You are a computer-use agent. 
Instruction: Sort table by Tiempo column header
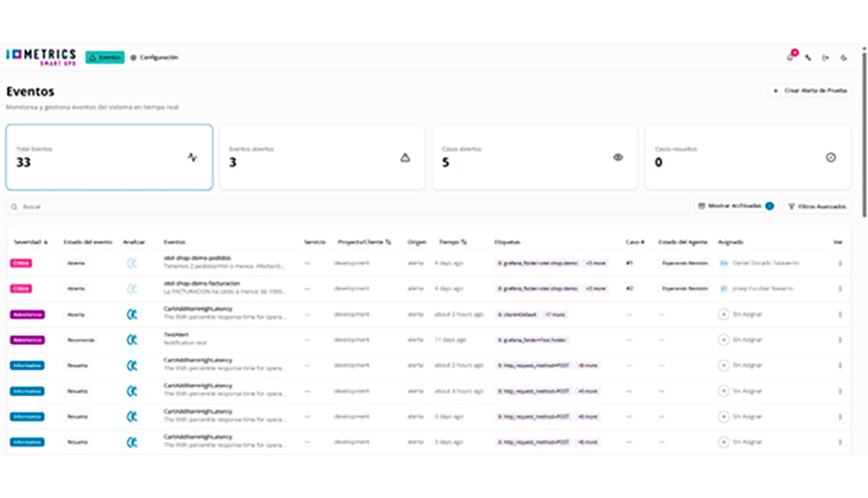point(453,241)
